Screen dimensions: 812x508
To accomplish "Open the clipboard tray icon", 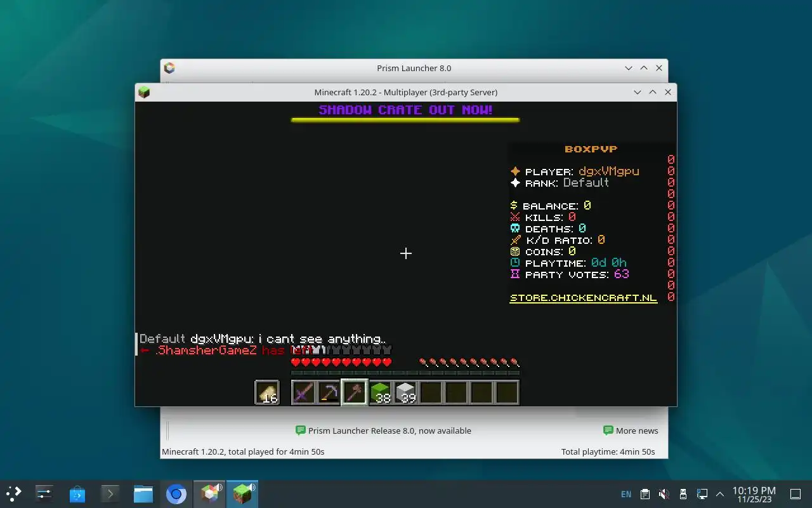I will click(x=645, y=494).
